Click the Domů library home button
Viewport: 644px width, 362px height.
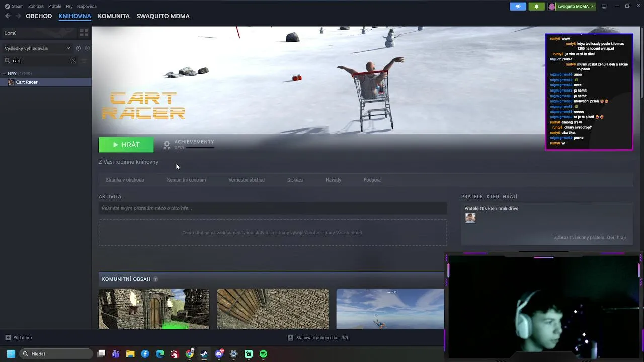point(39,33)
